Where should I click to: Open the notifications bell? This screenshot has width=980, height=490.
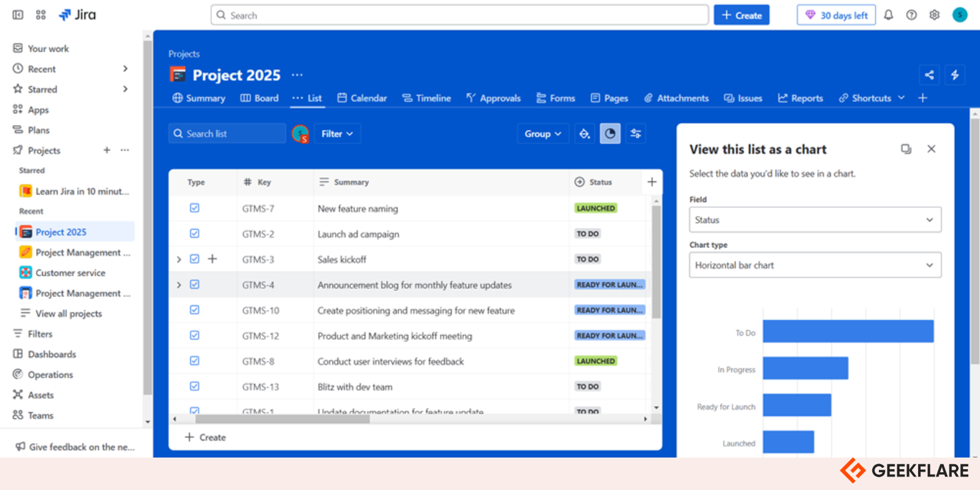coord(888,15)
